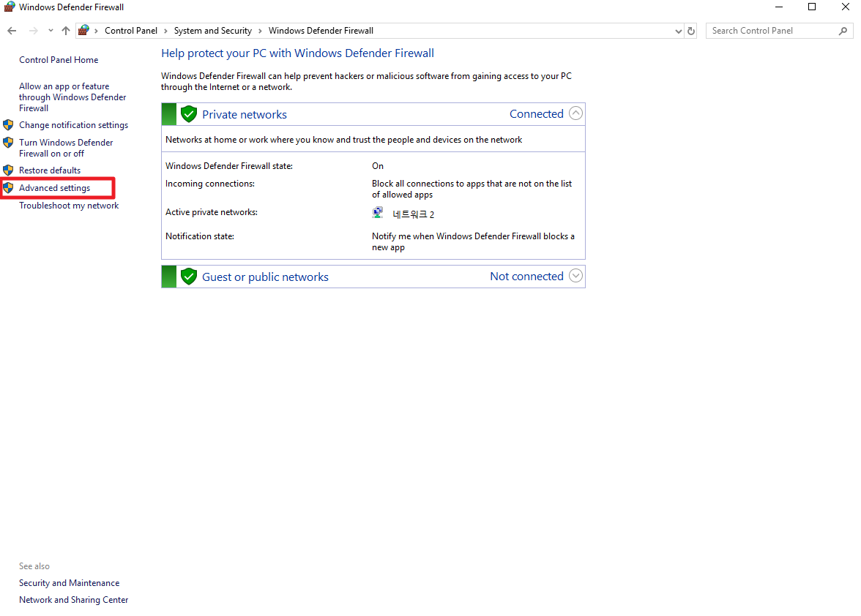The width and height of the screenshot is (861, 616).
Task: Select Windows Defender Firewall breadcrumb
Action: 321,31
